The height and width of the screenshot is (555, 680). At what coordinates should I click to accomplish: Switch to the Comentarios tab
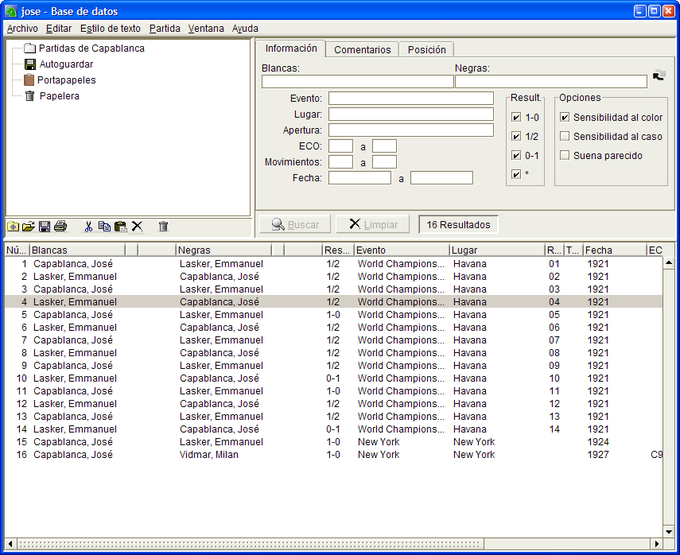tap(362, 49)
